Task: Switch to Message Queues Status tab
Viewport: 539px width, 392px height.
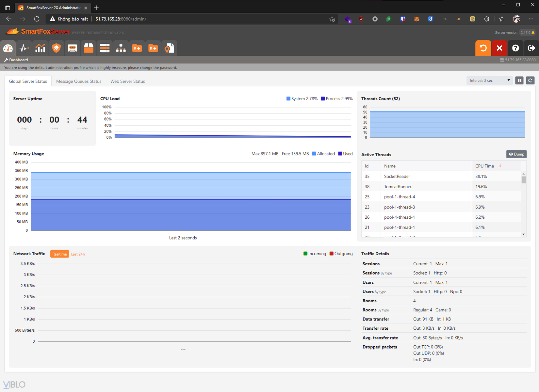Action: [78, 81]
